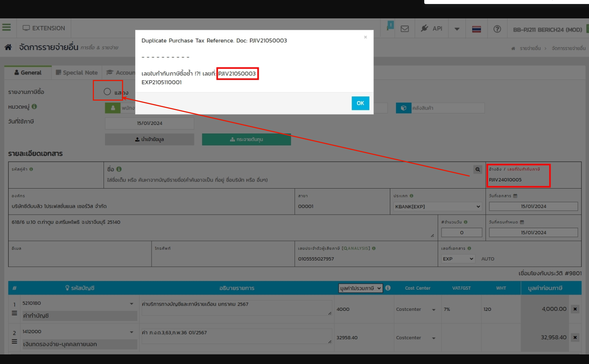Close the duplicate tax dialog with X

click(x=365, y=37)
